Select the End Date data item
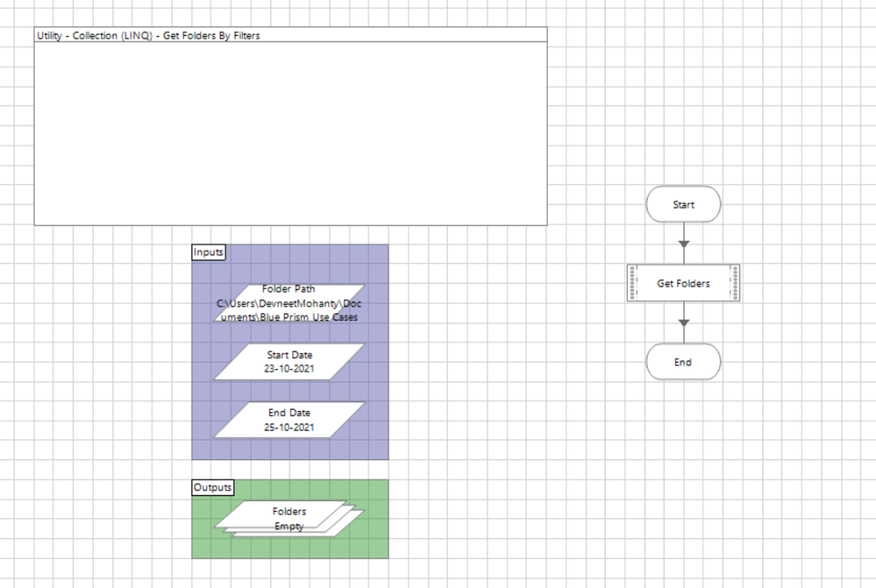The width and height of the screenshot is (876, 588). coord(288,420)
